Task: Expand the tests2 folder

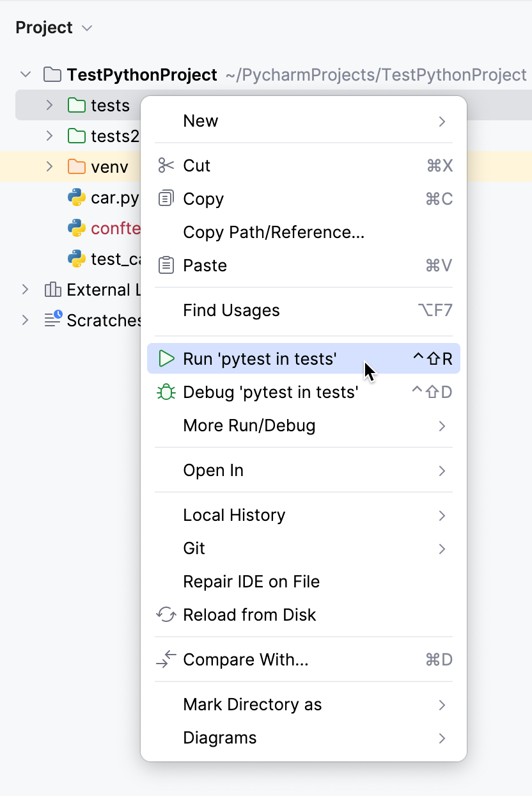Action: [x=49, y=136]
